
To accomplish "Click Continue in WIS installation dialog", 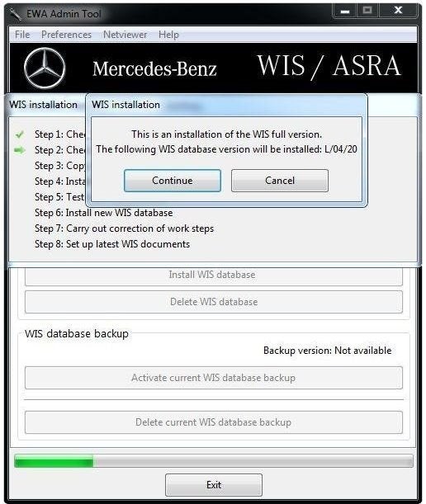I will pyautogui.click(x=173, y=181).
